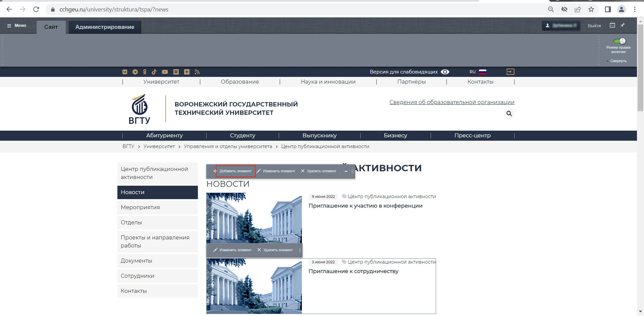Click Добавить элемент button

[x=235, y=171]
